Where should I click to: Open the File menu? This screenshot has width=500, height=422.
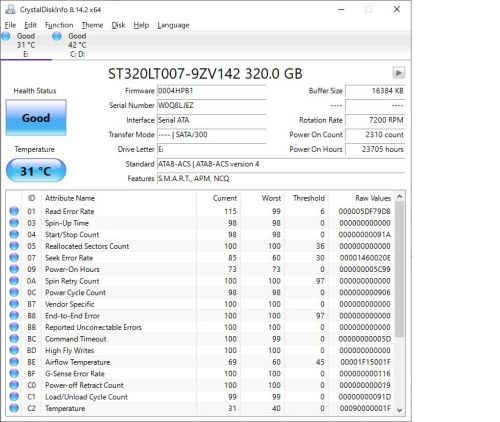[10, 25]
